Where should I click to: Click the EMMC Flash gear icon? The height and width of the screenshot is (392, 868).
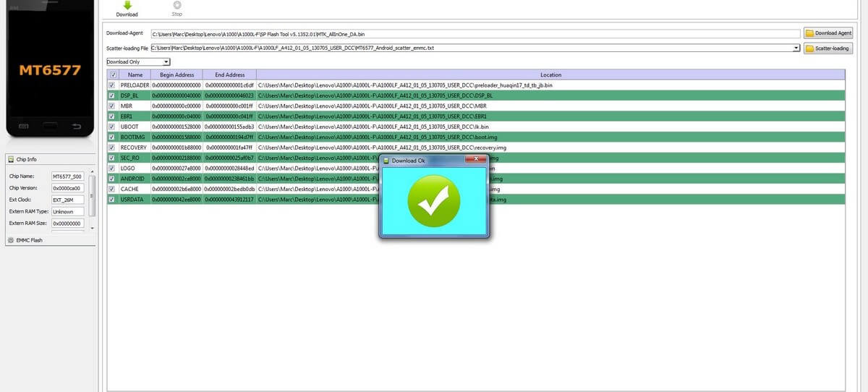(x=10, y=240)
